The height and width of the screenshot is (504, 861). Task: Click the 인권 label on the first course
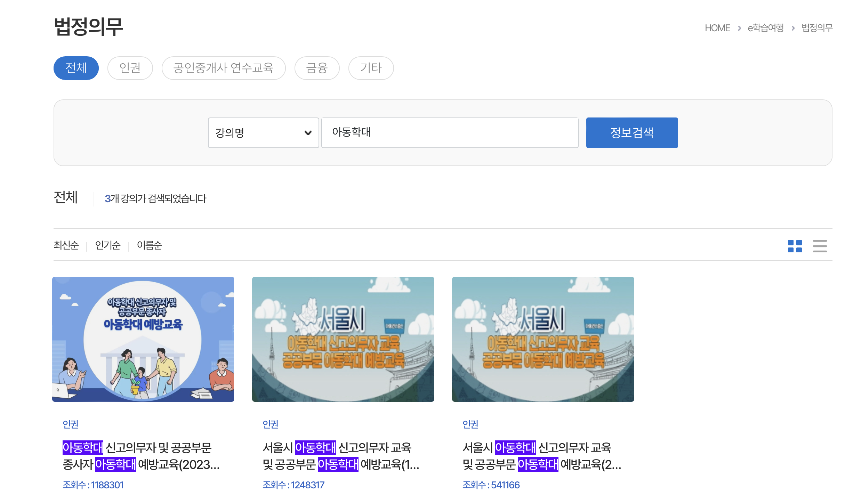click(x=70, y=424)
